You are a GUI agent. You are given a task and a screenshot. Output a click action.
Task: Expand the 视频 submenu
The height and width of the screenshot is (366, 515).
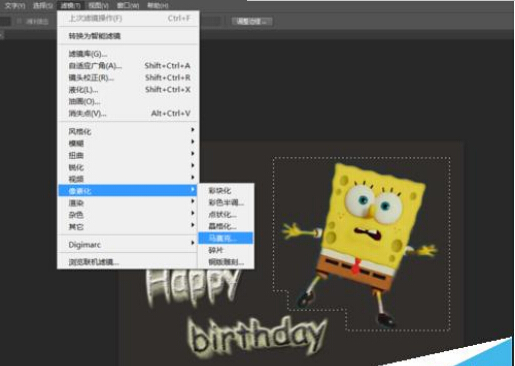pyautogui.click(x=129, y=179)
